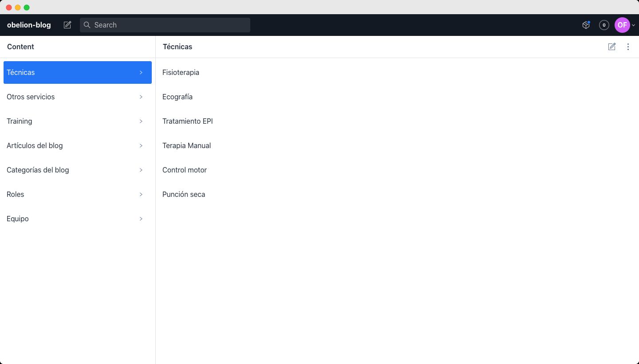Open Categorías del blog list
639x364 pixels.
78,170
